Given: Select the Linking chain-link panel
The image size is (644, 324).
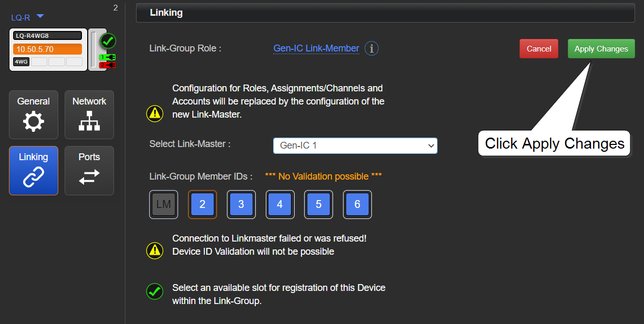Looking at the screenshot, I should [x=34, y=171].
